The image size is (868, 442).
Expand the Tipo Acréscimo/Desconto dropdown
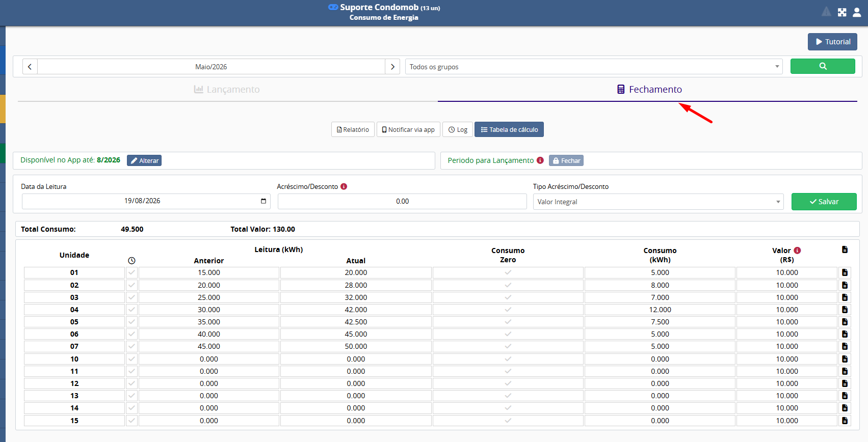point(659,202)
